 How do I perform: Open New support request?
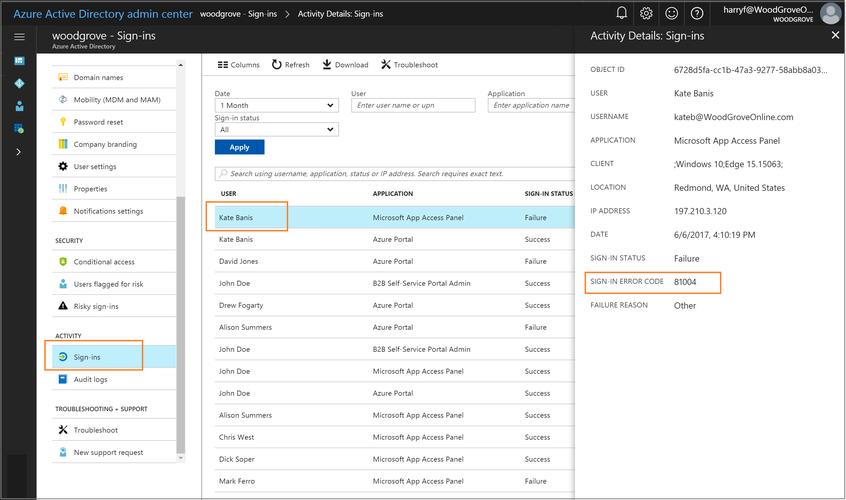click(114, 452)
